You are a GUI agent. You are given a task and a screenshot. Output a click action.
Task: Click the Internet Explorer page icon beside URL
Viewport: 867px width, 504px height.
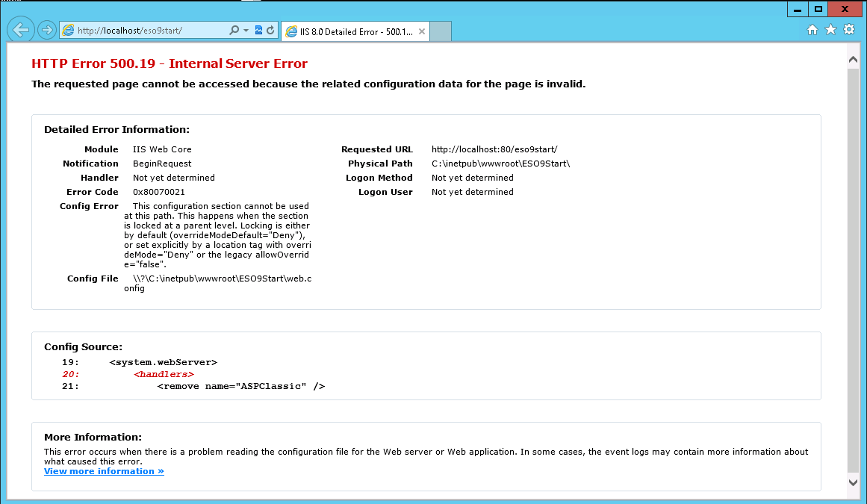pos(68,31)
